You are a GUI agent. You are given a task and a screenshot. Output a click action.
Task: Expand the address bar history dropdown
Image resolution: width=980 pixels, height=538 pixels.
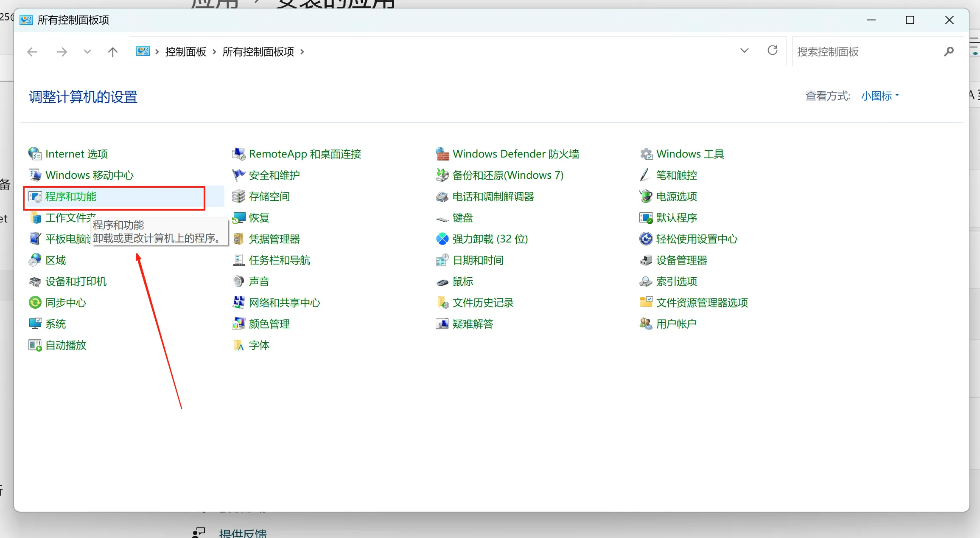(744, 51)
